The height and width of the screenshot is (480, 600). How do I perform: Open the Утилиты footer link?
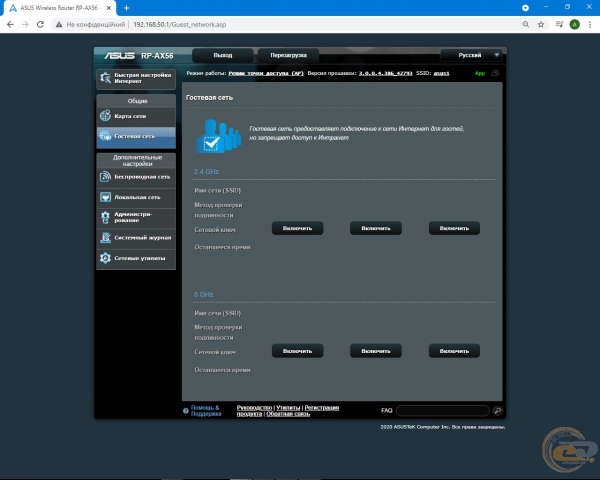(x=288, y=408)
